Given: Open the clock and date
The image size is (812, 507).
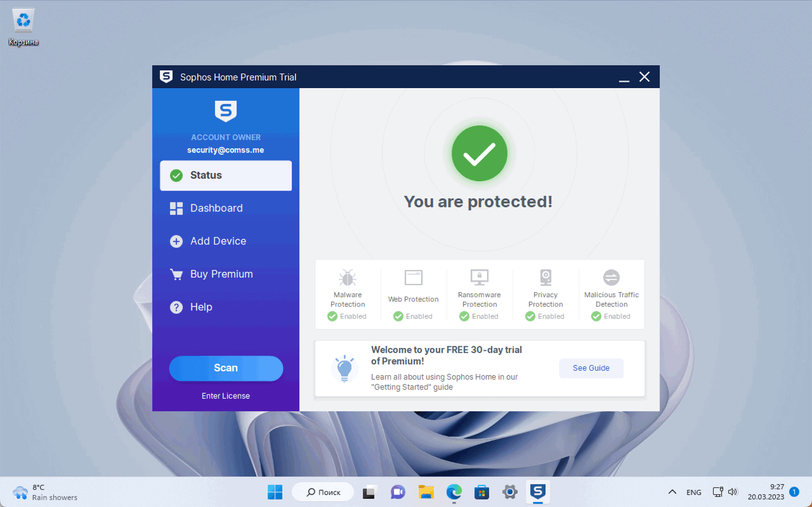Looking at the screenshot, I should [766, 492].
